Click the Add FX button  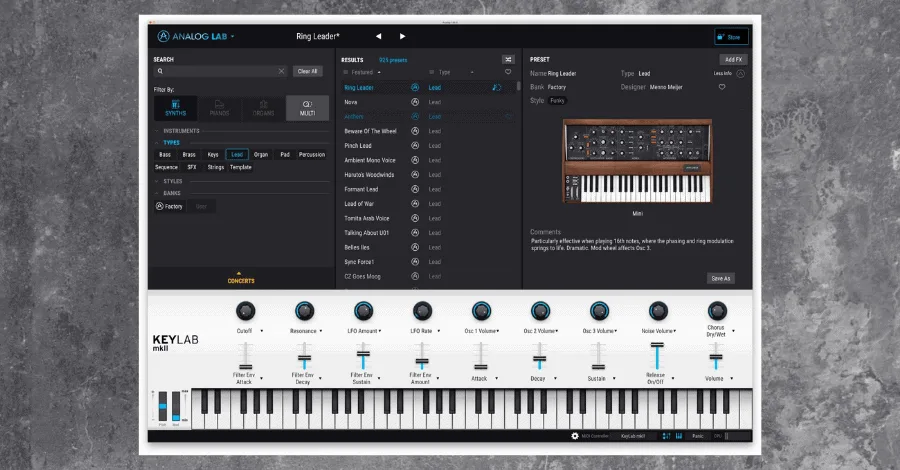click(x=733, y=59)
